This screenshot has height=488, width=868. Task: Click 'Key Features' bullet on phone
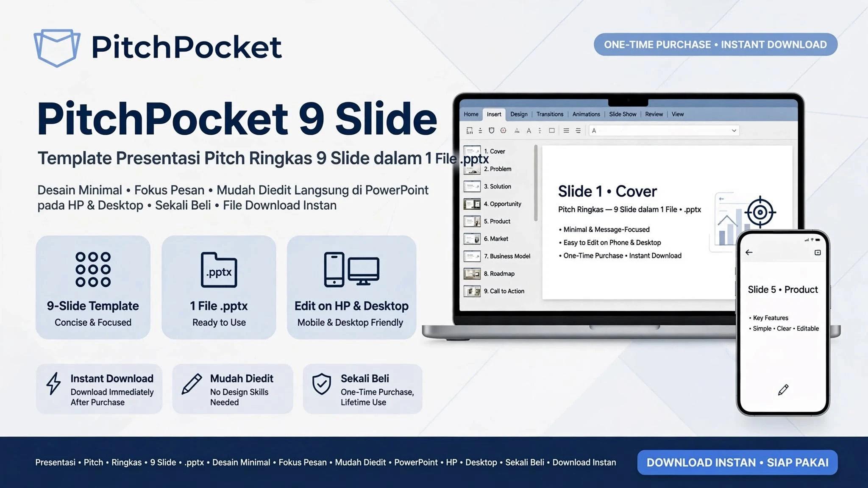[x=768, y=318]
